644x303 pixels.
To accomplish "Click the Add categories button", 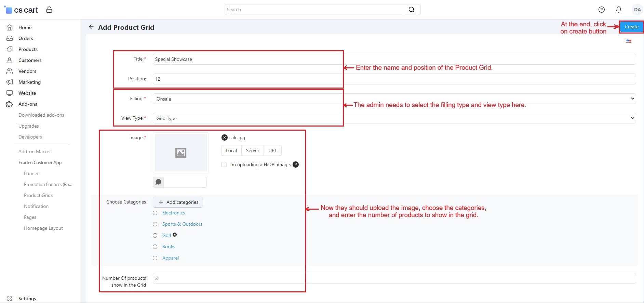I will tap(178, 202).
